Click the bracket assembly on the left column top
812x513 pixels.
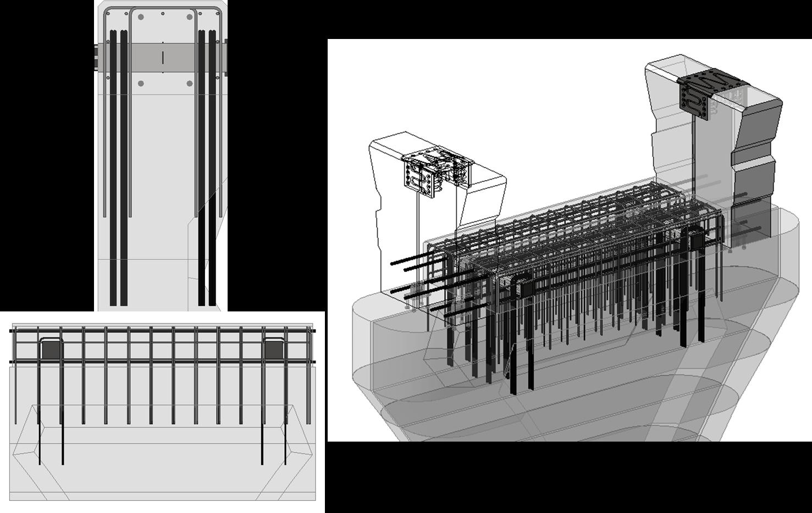[x=438, y=172]
